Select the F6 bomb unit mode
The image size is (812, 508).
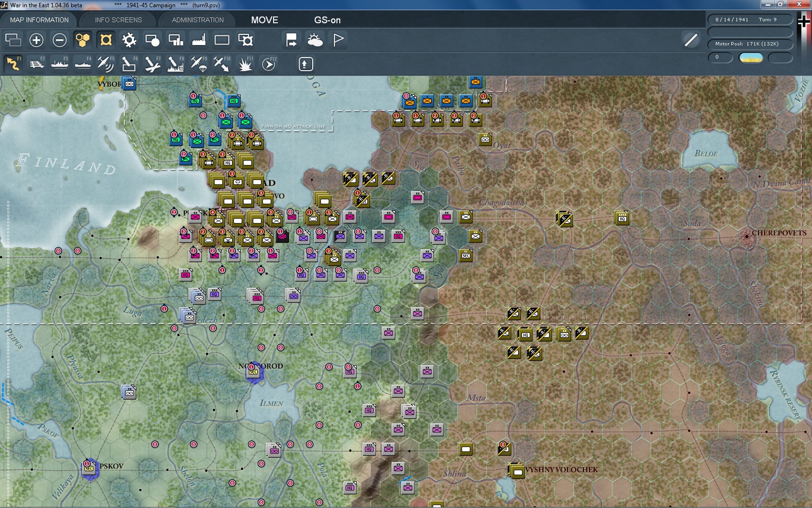pyautogui.click(x=129, y=63)
